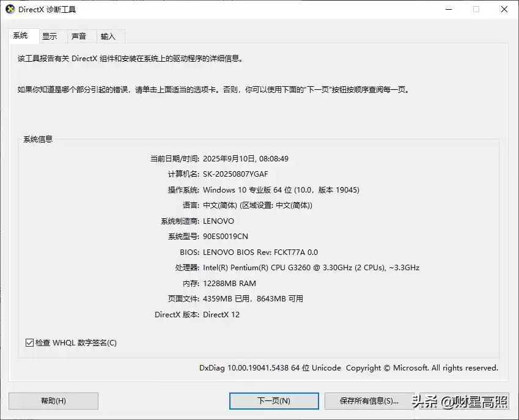
Task: Switch to the 显示 tab
Action: [51, 36]
